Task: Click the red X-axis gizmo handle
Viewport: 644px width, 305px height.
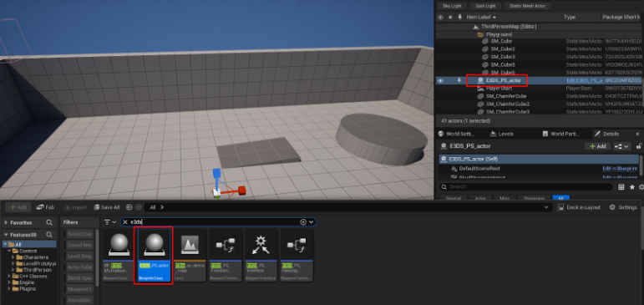Action: point(241,190)
